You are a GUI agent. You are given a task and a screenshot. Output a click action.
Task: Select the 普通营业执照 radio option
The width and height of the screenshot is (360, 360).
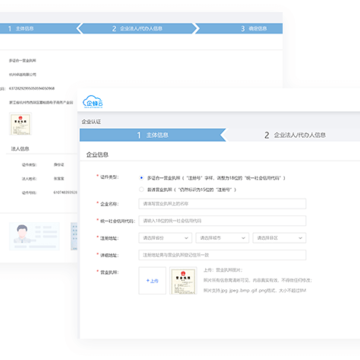click(141, 190)
